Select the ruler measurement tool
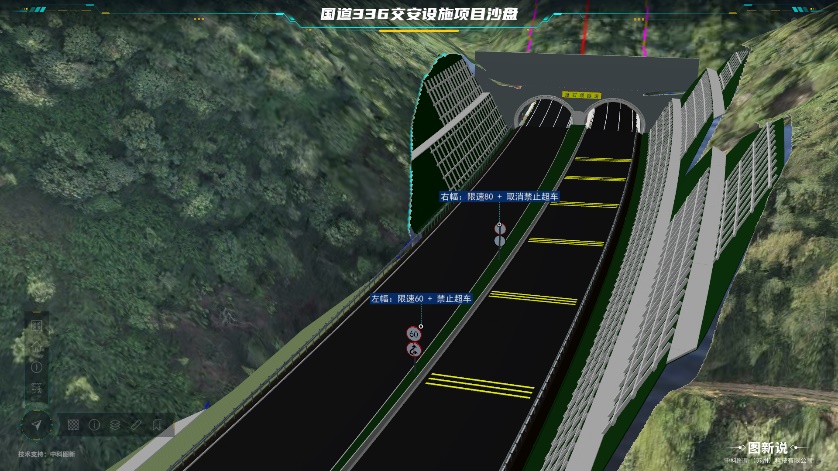Screen dimensions: 838x471 pyautogui.click(x=136, y=425)
